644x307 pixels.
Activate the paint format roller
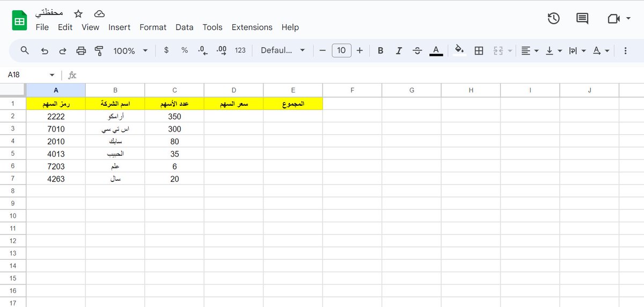99,50
